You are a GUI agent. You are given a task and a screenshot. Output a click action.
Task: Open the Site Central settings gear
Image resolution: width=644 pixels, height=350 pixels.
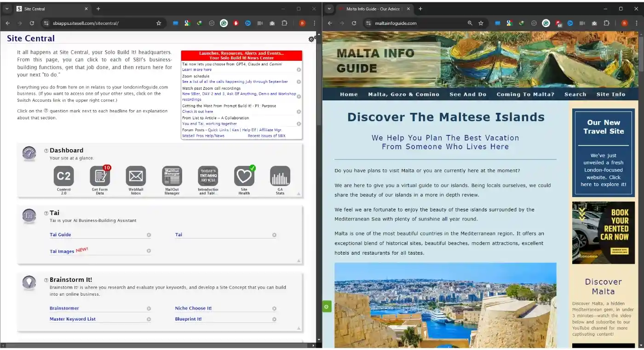311,39
